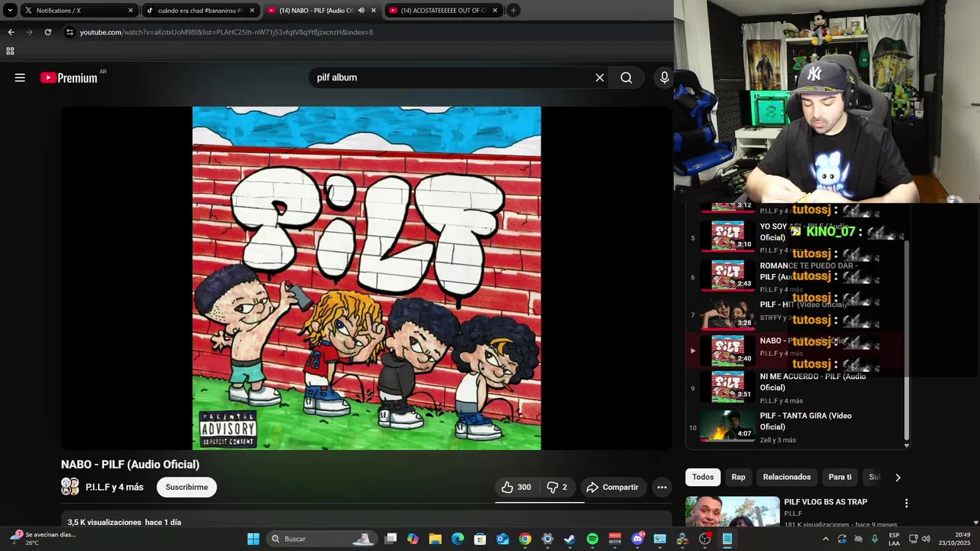
Task: Launch Copilot from the taskbar
Action: click(413, 539)
